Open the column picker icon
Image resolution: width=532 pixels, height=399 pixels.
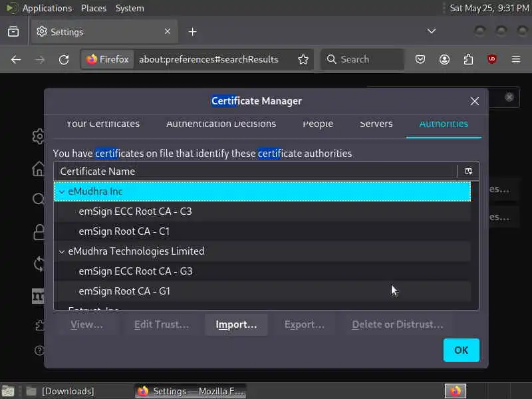coord(468,171)
